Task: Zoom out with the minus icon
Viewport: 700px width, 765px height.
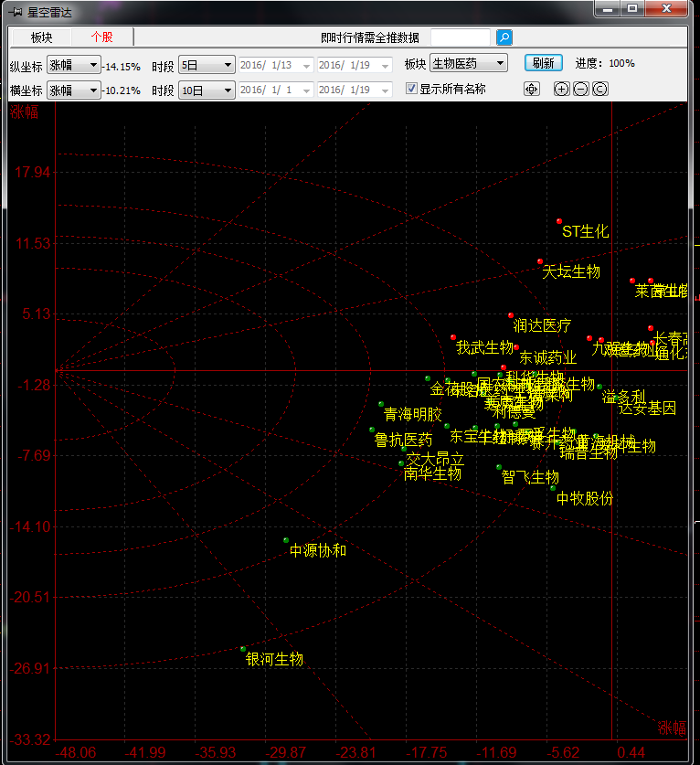Action: coord(580,89)
